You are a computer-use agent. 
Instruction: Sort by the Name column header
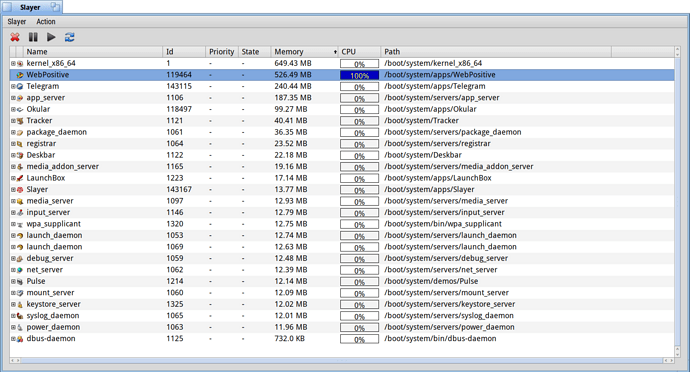coord(92,52)
